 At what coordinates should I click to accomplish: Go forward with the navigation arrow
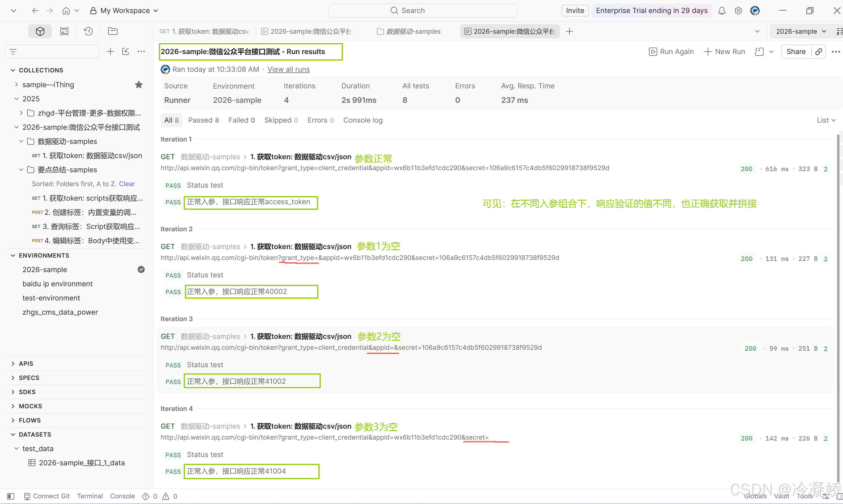point(50,11)
